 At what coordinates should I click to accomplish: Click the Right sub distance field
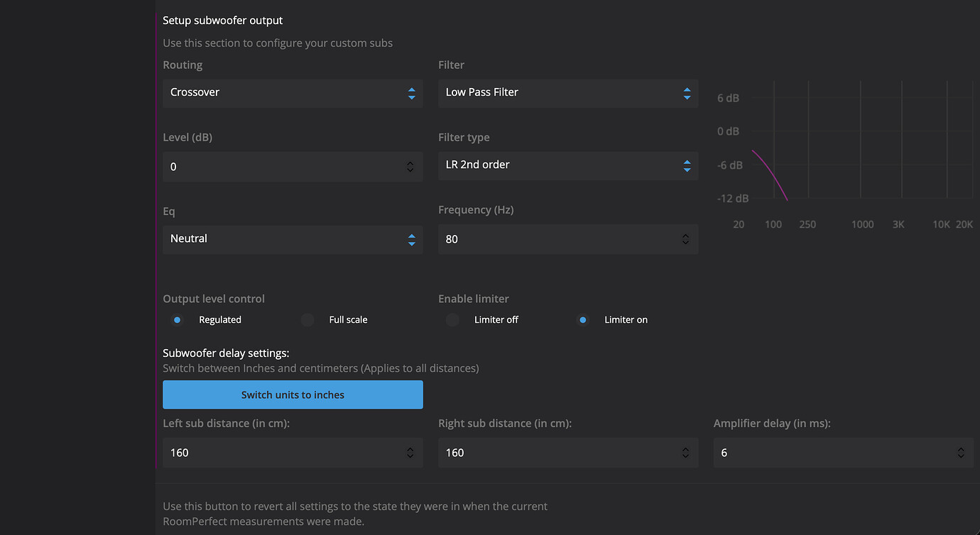click(557, 453)
